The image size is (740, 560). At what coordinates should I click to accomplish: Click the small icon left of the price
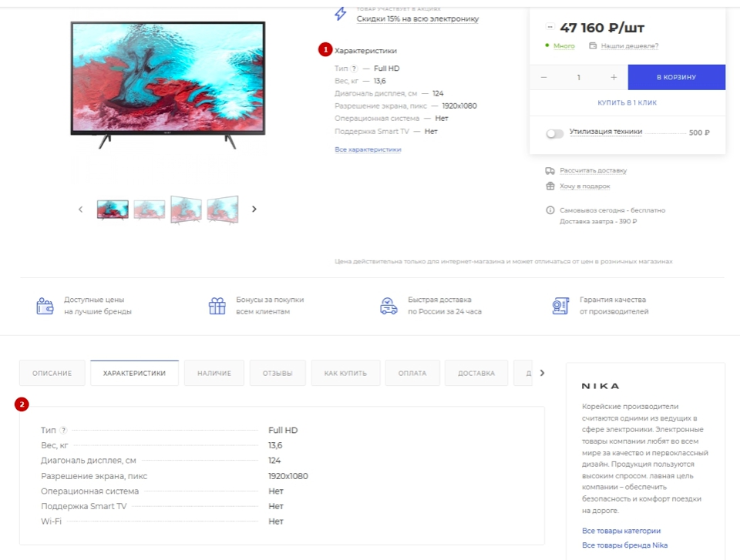(x=550, y=27)
